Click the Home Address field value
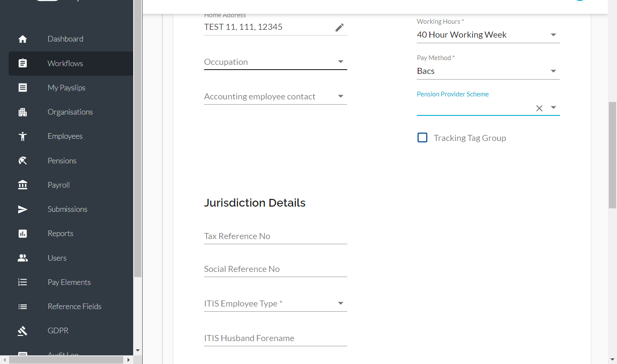 click(x=243, y=27)
